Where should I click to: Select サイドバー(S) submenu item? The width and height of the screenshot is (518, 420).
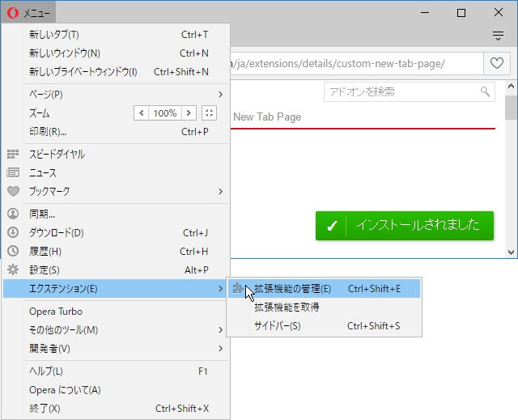point(324,326)
